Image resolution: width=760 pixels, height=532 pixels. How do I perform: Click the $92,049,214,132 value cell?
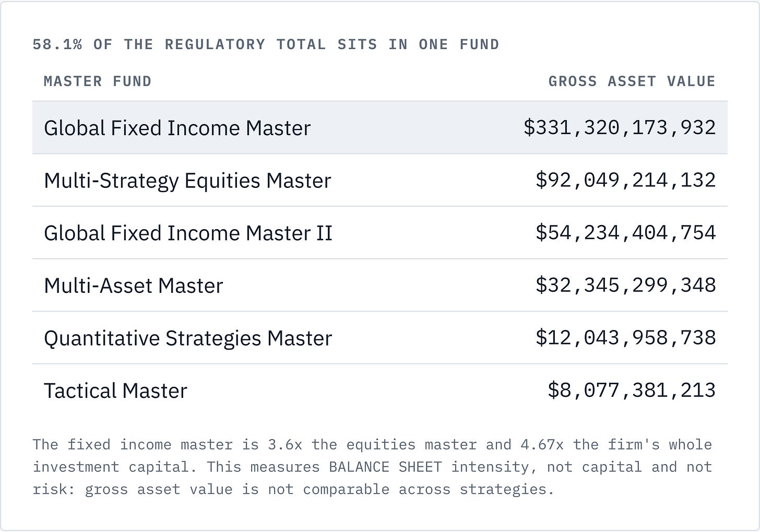coord(625,180)
